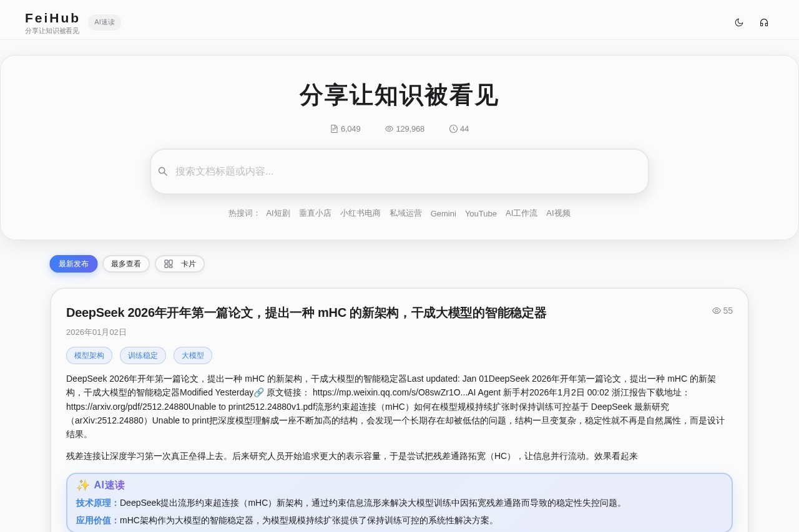Click the 模型架构 tag

pyautogui.click(x=89, y=355)
